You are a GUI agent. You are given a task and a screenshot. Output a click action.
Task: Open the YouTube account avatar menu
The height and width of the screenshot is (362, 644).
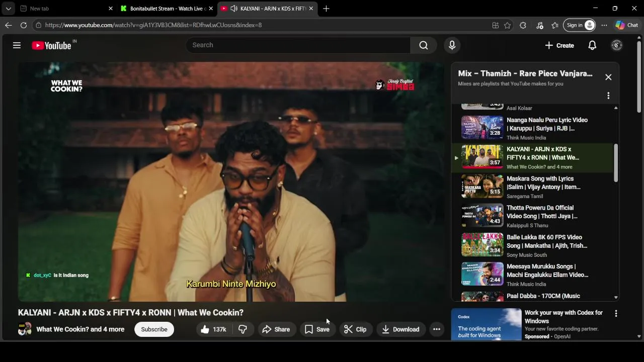coord(617,45)
